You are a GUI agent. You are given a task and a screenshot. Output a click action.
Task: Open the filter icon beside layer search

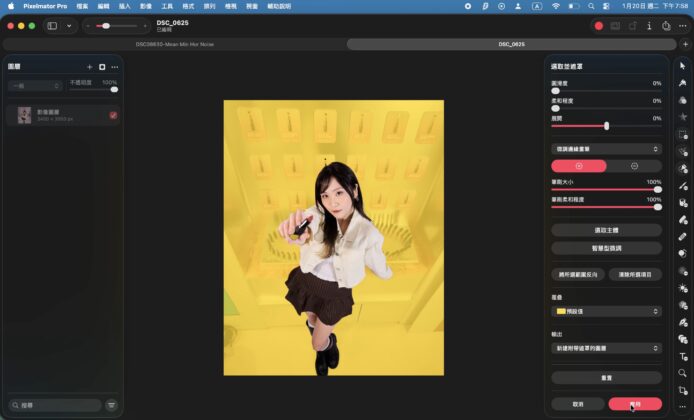coord(111,405)
